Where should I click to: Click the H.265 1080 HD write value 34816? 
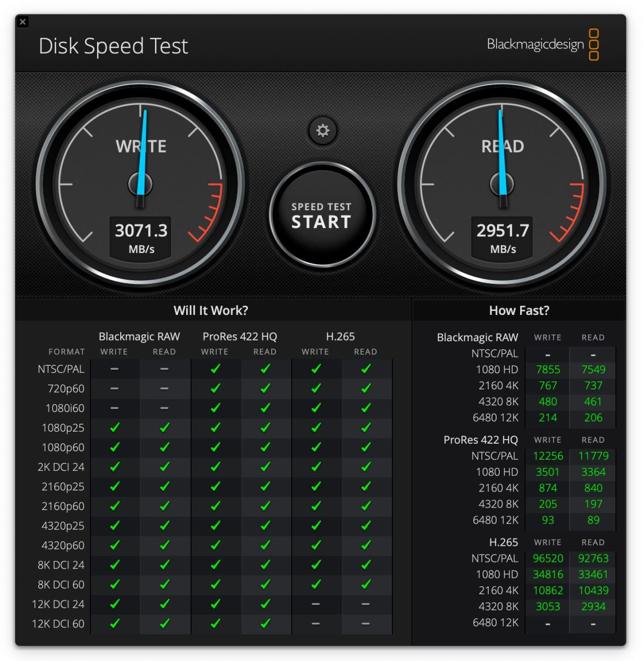click(548, 575)
